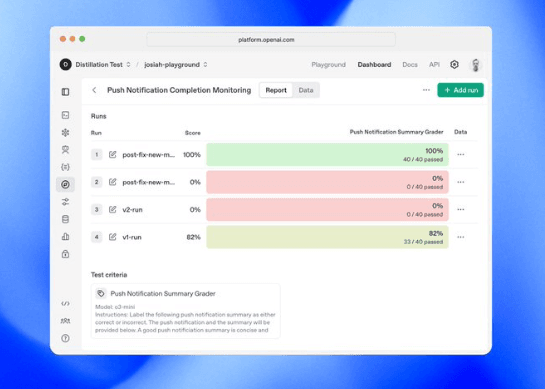Open the usage bar chart sidebar icon
This screenshot has width=545, height=389.
tap(65, 237)
